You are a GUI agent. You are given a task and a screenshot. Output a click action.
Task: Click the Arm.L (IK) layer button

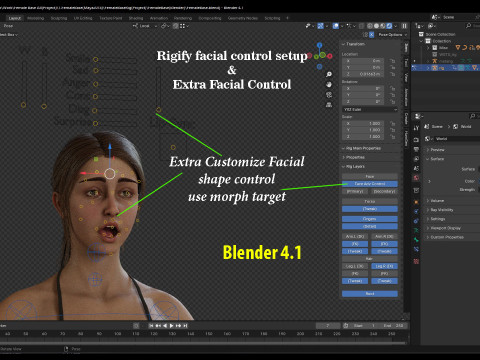(x=355, y=236)
